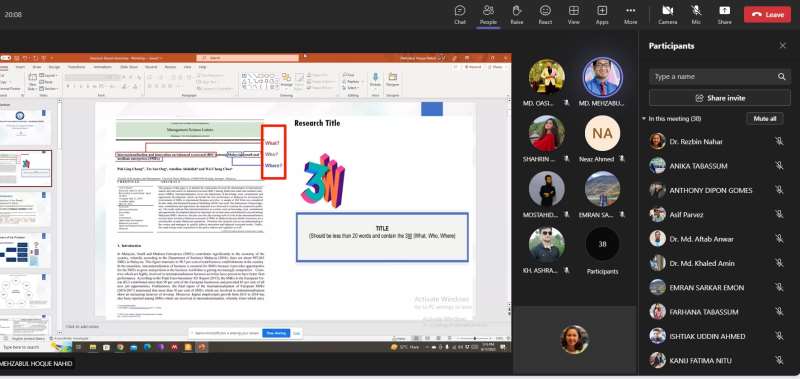Viewport: 800px width, 379px height.
Task: Raise your hand in meeting
Action: [517, 15]
